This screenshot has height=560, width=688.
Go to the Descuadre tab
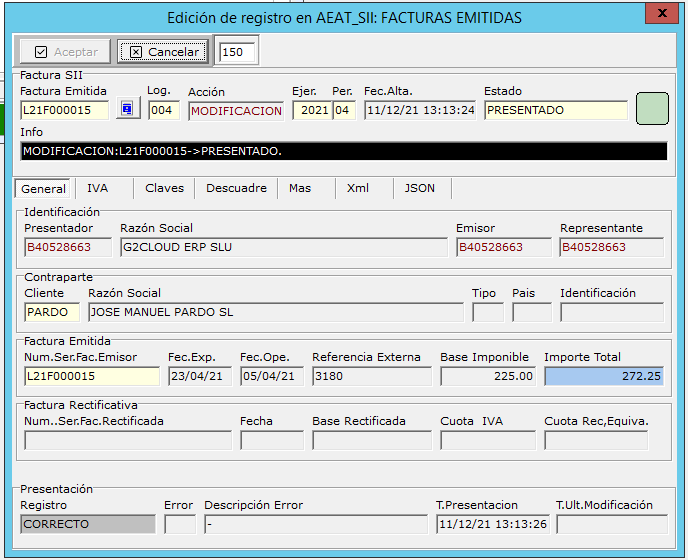coord(236,188)
